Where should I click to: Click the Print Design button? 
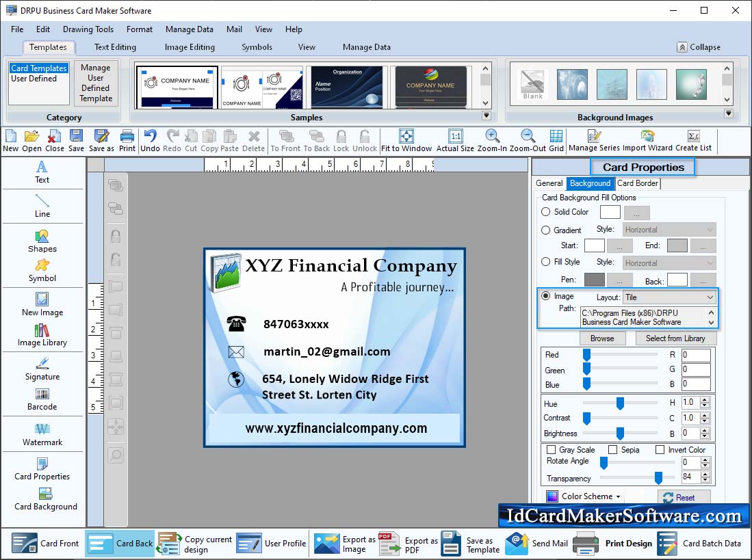tap(613, 543)
